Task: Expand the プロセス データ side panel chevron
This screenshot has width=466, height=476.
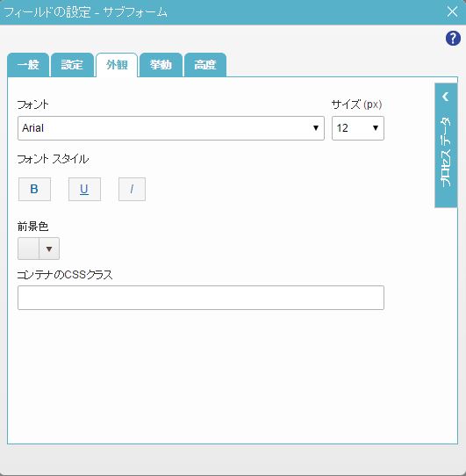Action: 445,97
